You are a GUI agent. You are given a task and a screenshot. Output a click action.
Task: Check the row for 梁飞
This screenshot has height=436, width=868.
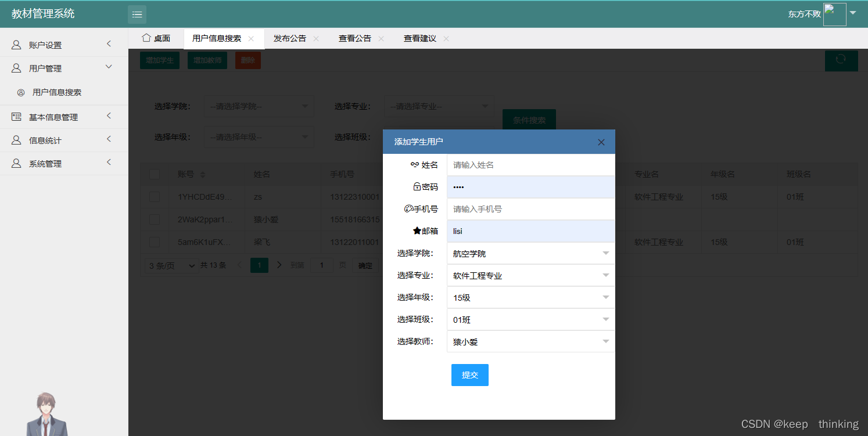[155, 242]
